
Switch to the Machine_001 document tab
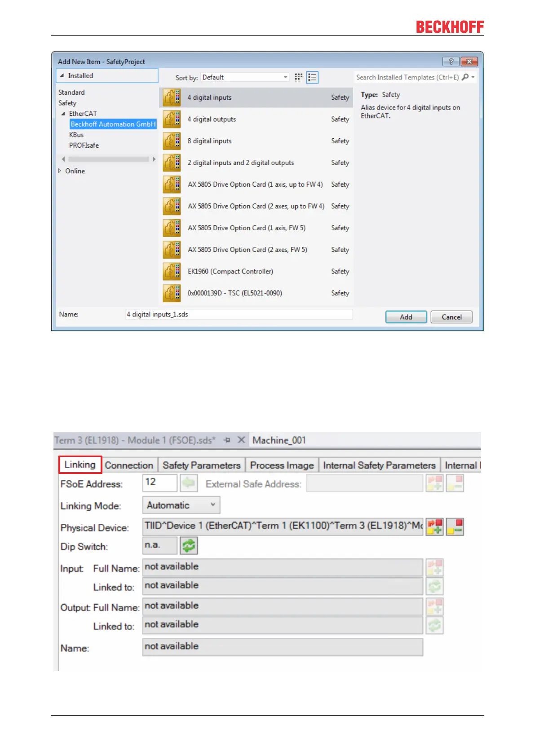(279, 440)
